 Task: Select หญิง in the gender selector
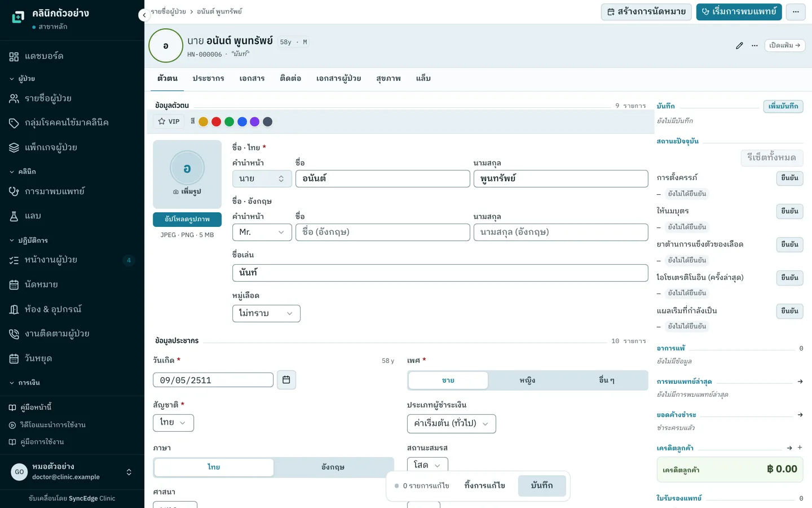[x=527, y=380]
